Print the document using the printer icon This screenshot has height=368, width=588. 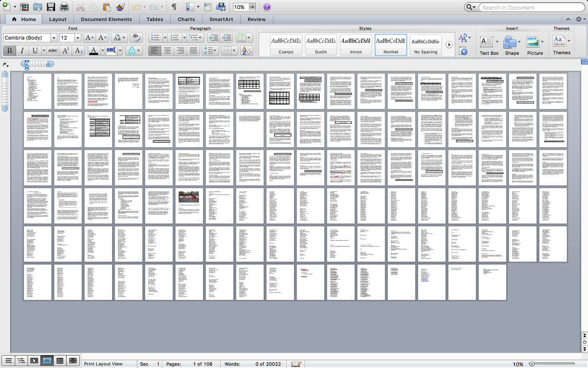point(64,7)
